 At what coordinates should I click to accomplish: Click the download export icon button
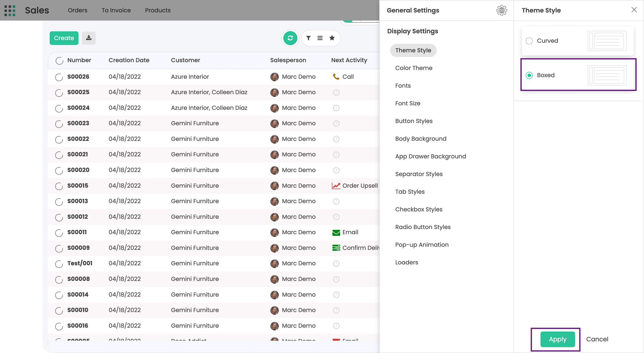point(89,38)
